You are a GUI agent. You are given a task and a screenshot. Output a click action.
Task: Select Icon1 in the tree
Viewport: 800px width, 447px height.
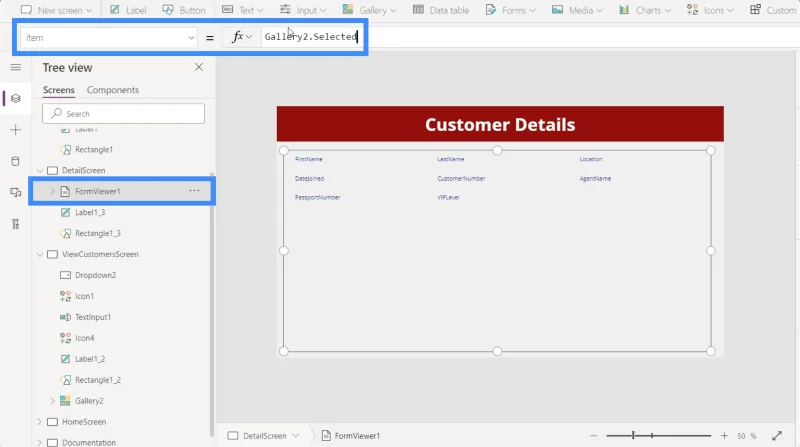tap(84, 296)
